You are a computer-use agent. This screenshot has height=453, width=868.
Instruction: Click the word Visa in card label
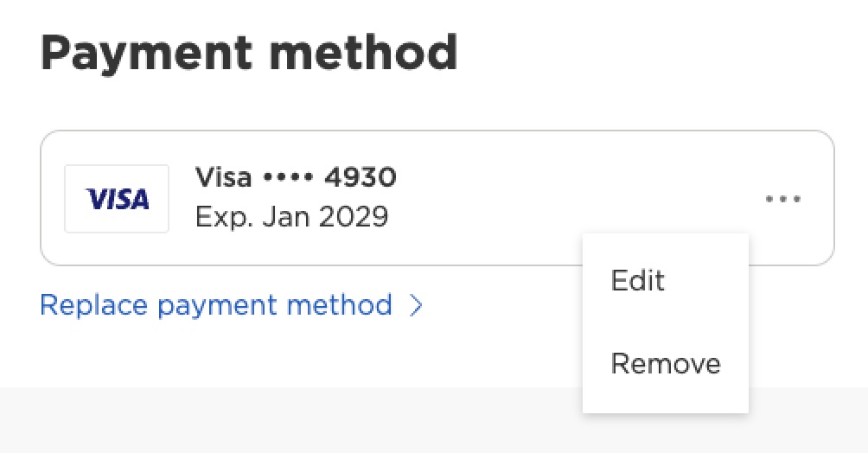coord(223,178)
